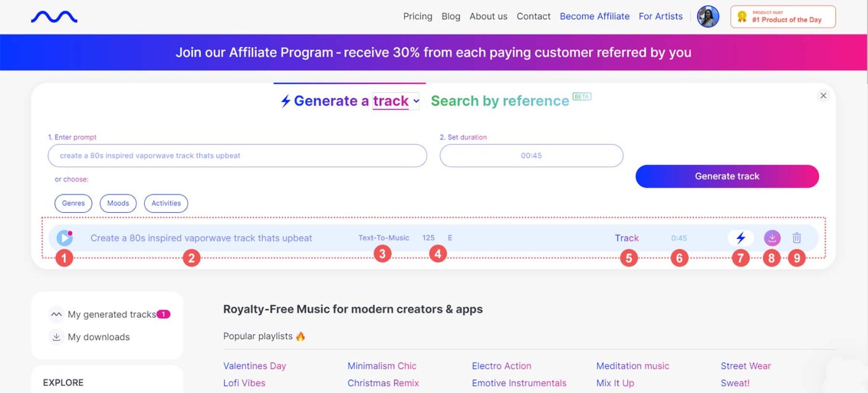This screenshot has height=393, width=868.
Task: Regenerate the track using the lightning icon
Action: click(x=740, y=238)
